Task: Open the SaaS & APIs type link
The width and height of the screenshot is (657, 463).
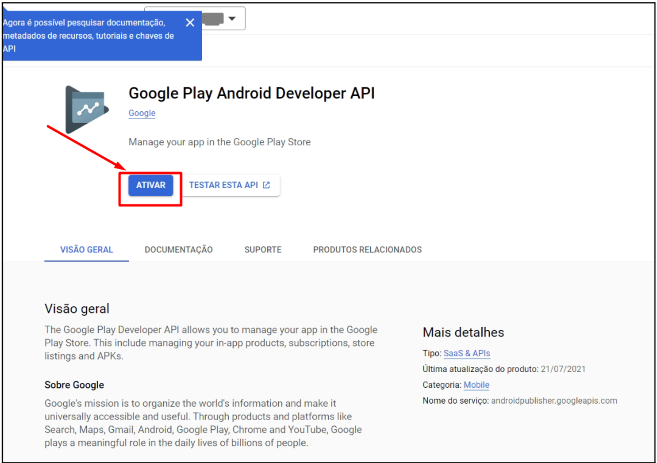Action: point(467,353)
